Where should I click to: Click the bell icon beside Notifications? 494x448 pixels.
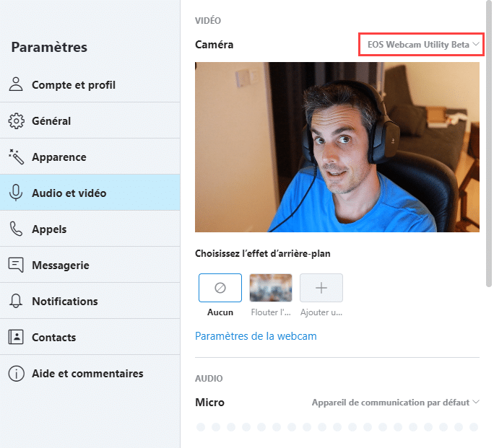[16, 301]
